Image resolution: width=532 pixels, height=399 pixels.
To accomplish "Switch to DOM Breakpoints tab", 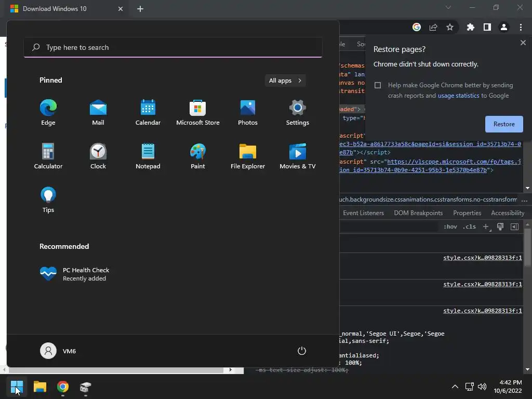I will coord(418,212).
